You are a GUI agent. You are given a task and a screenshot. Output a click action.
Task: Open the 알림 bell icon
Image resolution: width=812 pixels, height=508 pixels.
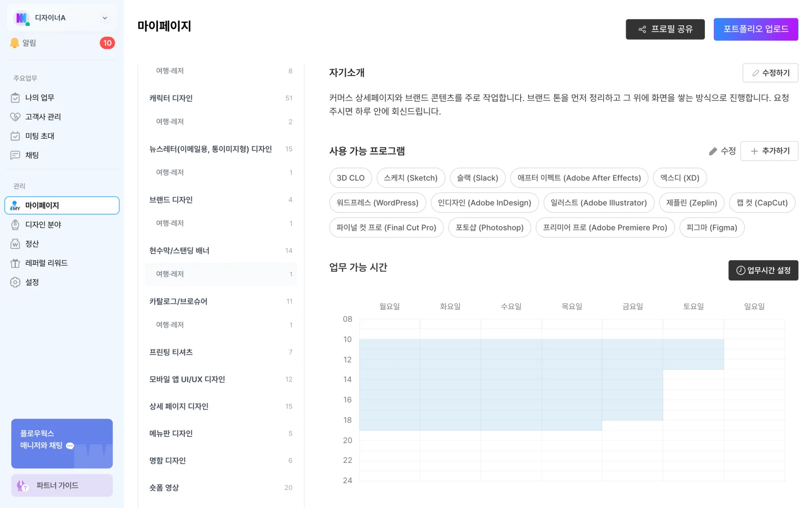[x=15, y=43]
